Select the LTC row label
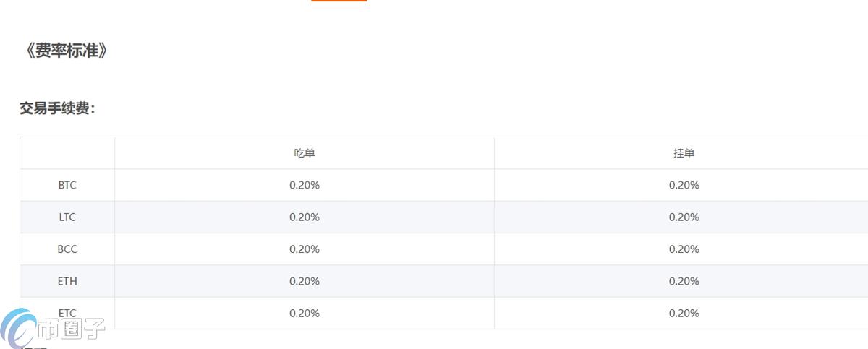Viewport: 868px width, 349px height. click(67, 217)
